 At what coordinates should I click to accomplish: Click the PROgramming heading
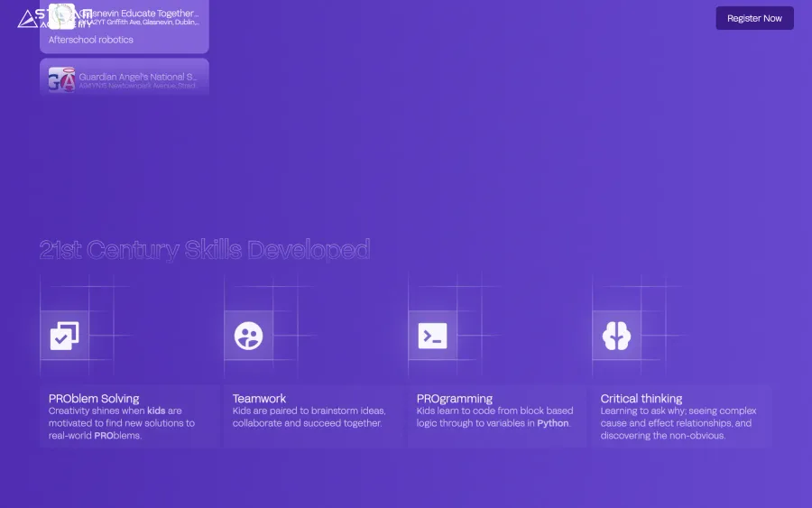(x=454, y=398)
